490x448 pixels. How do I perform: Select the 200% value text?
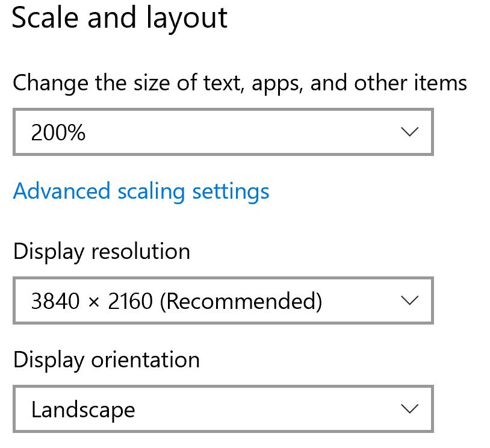coord(58,132)
